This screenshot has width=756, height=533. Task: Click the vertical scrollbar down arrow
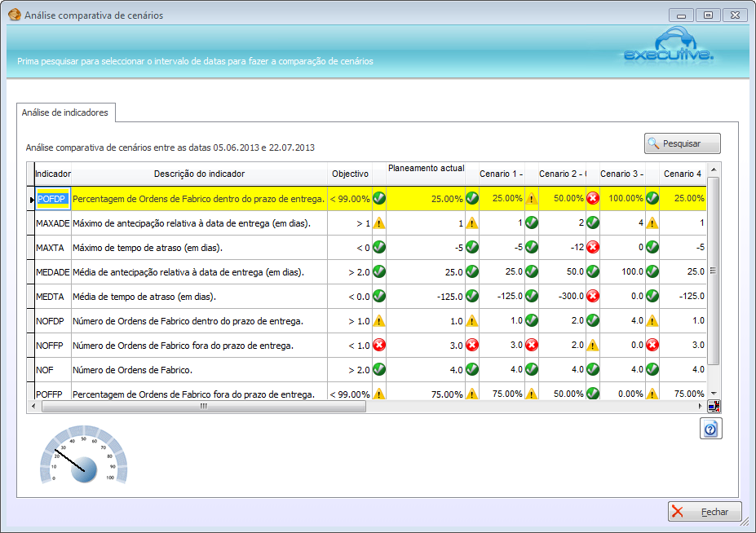click(714, 393)
